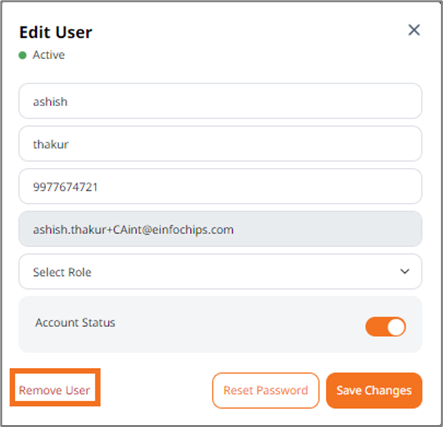Click the Reset Password button
Image resolution: width=443 pixels, height=427 pixels.
266,390
